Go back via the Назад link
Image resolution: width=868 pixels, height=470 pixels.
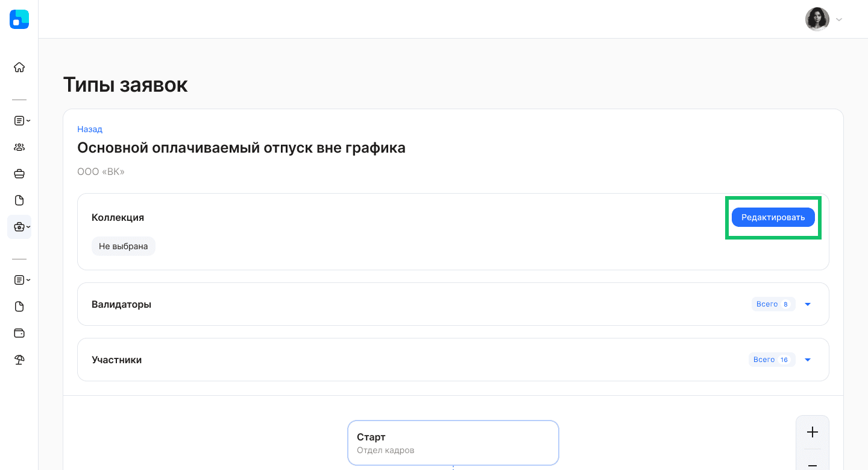click(90, 129)
